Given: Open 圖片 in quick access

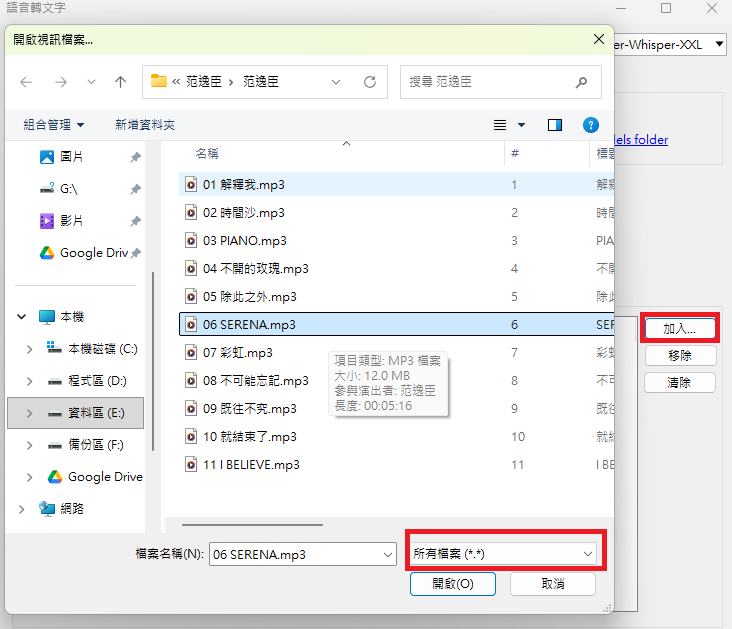Looking at the screenshot, I should 71,157.
